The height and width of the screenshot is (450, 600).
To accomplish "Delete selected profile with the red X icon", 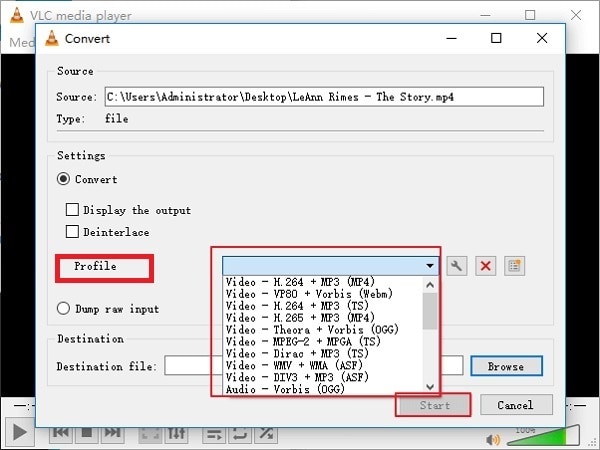I will pos(486,266).
